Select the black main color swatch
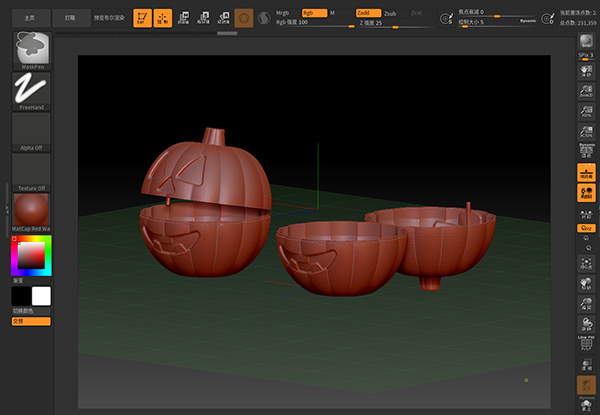The height and width of the screenshot is (415, 600). tap(21, 296)
